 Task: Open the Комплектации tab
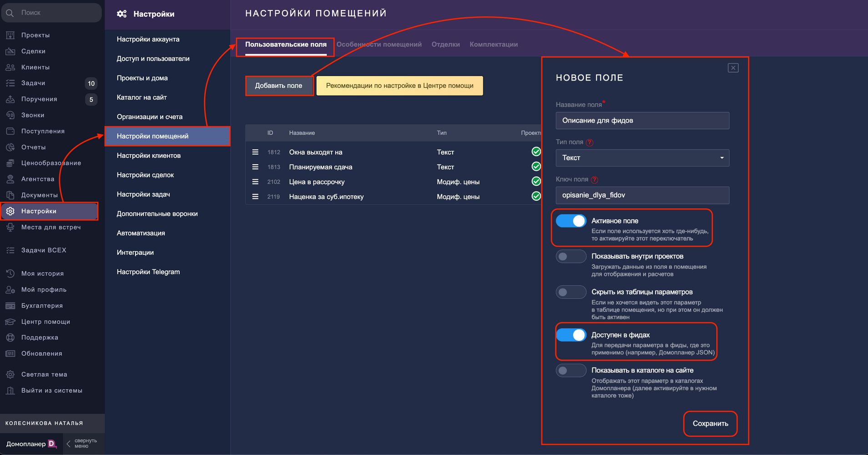click(494, 45)
